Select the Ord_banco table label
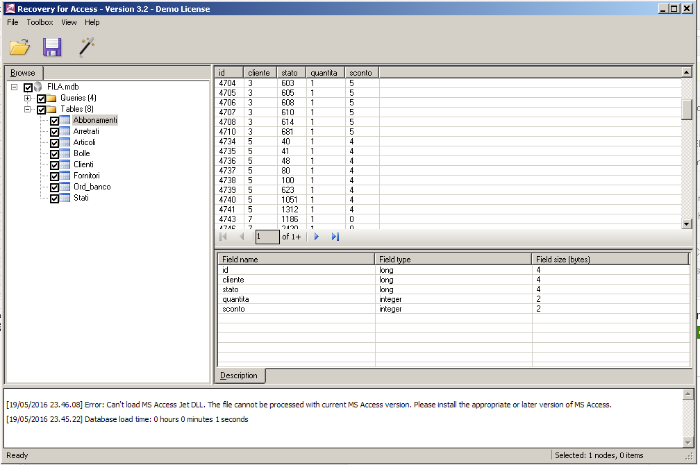 92,187
